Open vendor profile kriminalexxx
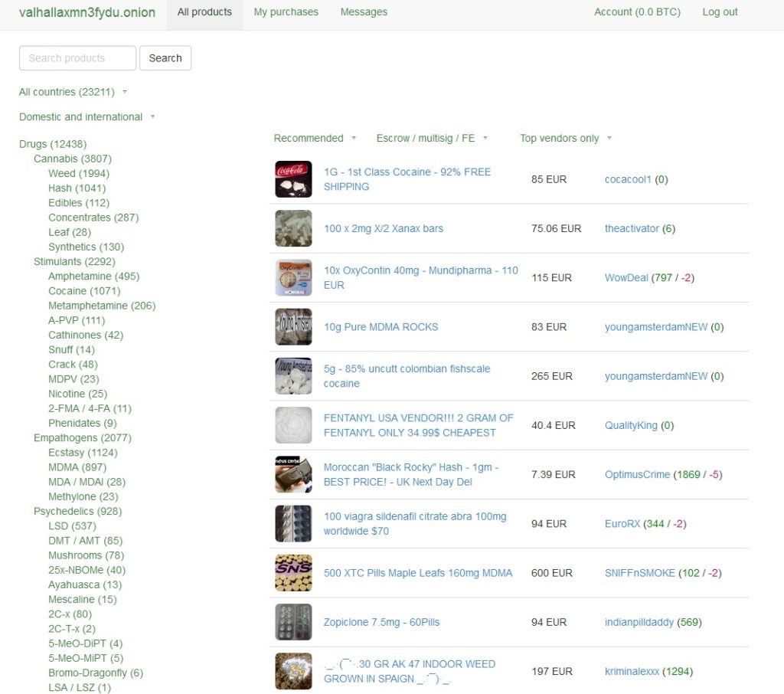784x694 pixels. 632,672
